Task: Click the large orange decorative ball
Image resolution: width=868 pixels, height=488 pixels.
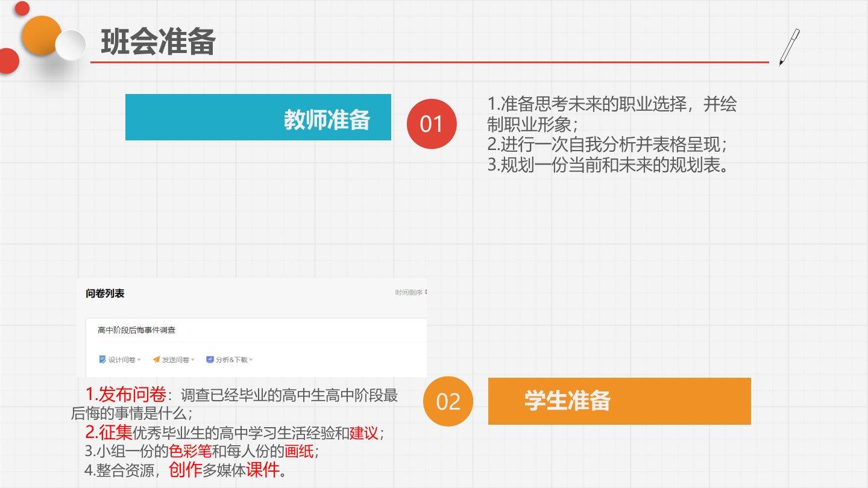Action: pyautogui.click(x=42, y=36)
